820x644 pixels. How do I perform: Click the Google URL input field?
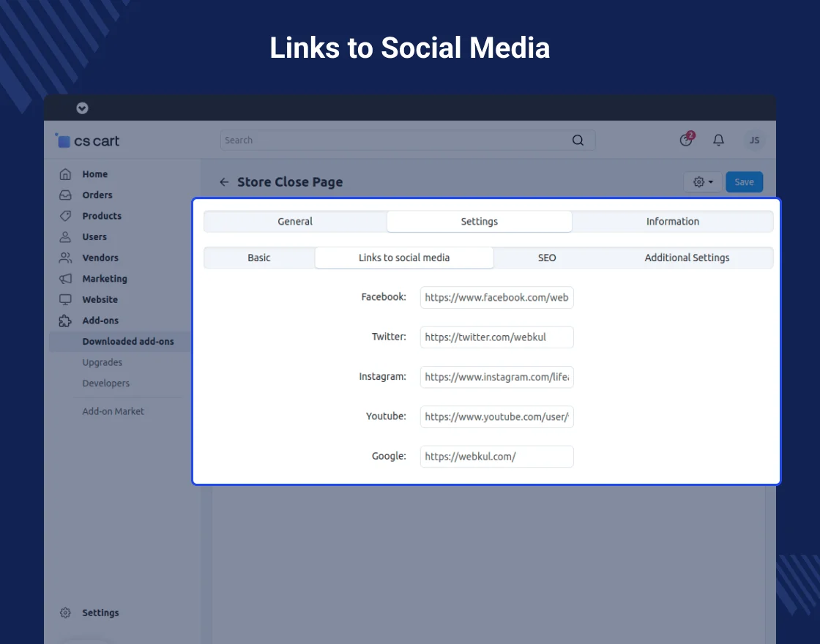click(x=496, y=457)
